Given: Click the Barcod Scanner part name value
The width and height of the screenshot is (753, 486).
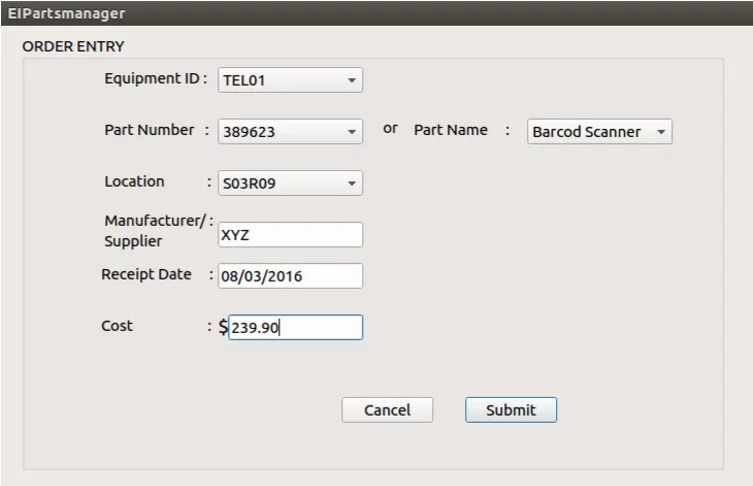Looking at the screenshot, I should pyautogui.click(x=586, y=132).
